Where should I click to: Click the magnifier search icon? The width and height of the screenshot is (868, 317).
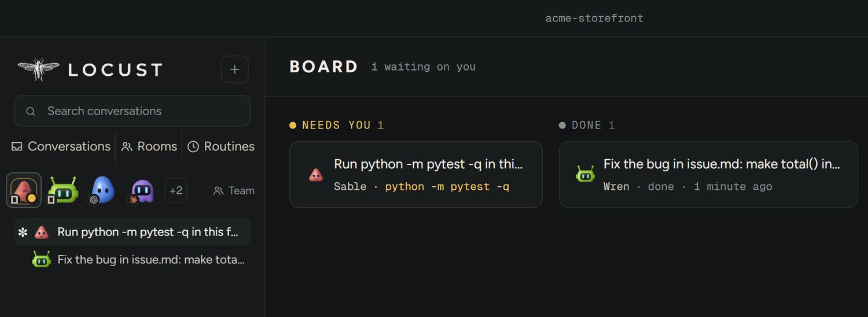coord(31,111)
